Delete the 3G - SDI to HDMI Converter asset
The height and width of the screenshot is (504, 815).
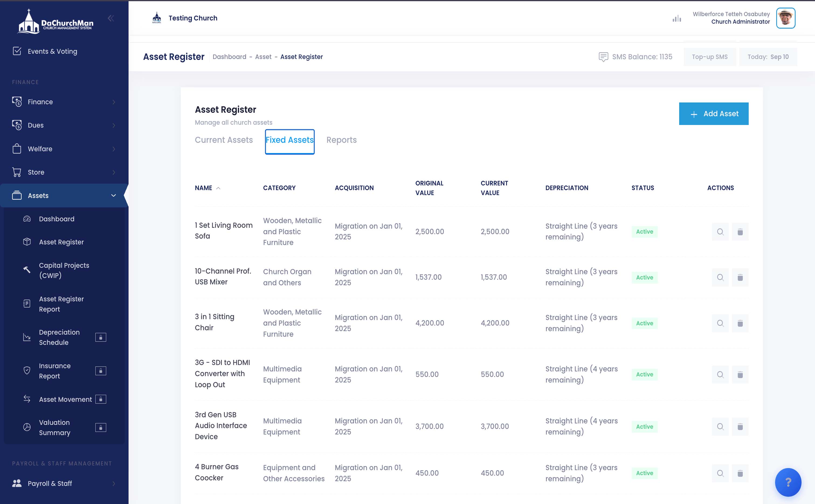point(740,374)
